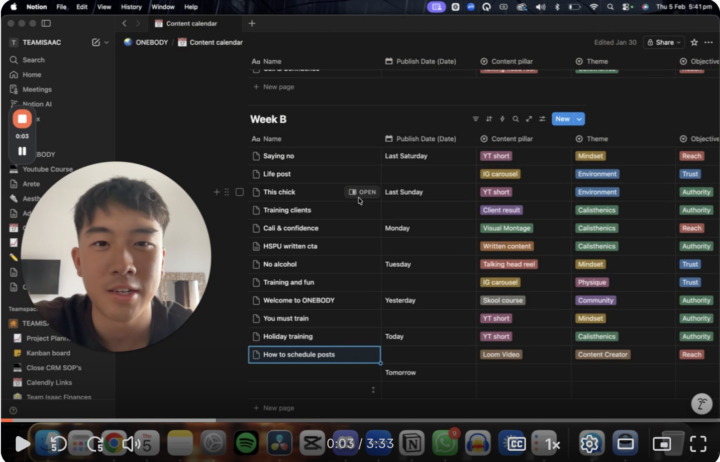Toggle closed captions on the video
This screenshot has height=462, width=720.
click(x=516, y=443)
